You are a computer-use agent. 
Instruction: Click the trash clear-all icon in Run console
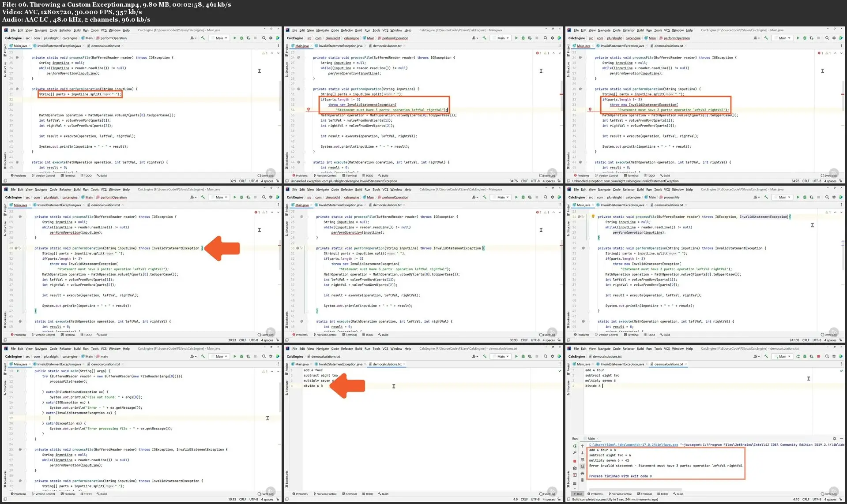[x=582, y=480]
